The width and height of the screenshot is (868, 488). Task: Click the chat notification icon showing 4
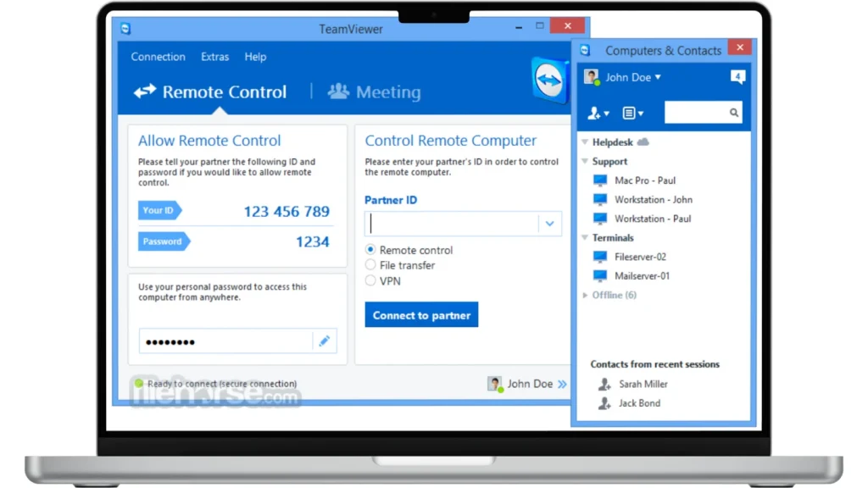point(737,77)
